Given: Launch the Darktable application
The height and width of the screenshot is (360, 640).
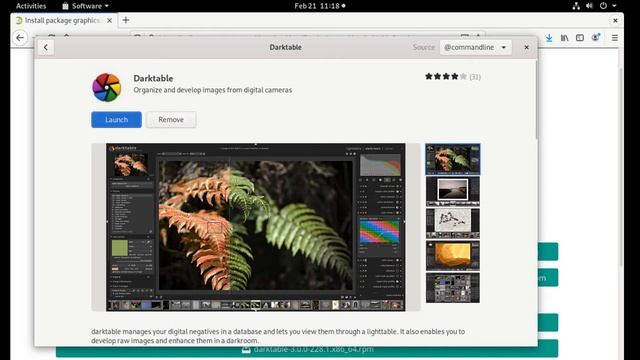Looking at the screenshot, I should point(116,120).
